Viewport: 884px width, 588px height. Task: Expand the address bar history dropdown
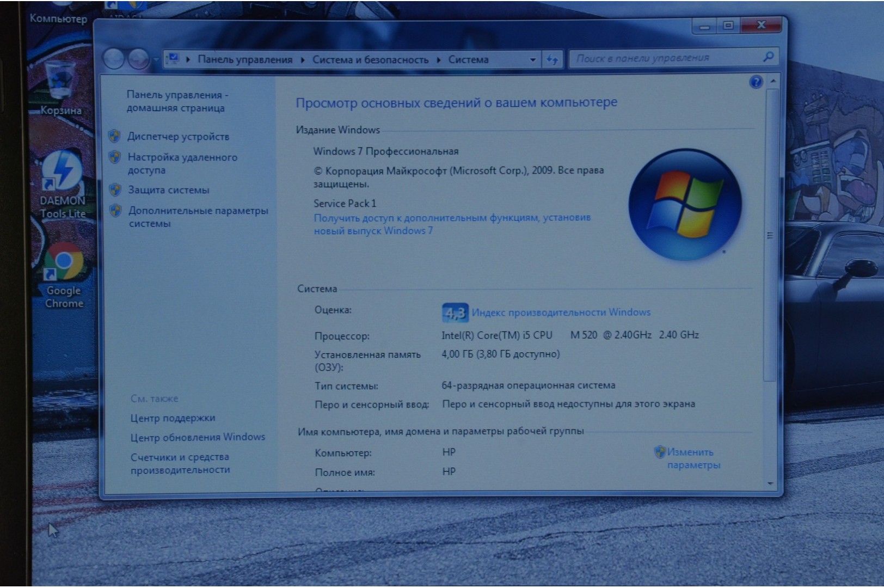pyautogui.click(x=532, y=60)
